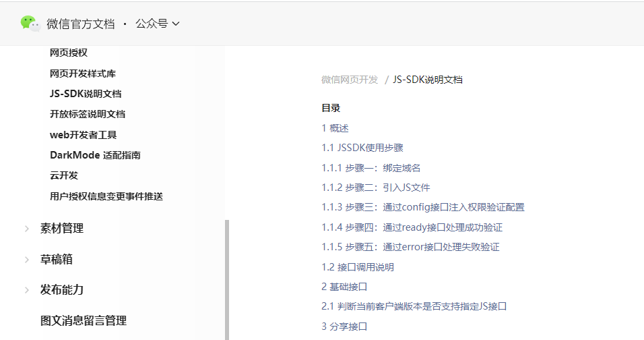Image resolution: width=644 pixels, height=340 pixels.
Task: Click the WeChat logo icon
Action: click(x=30, y=24)
